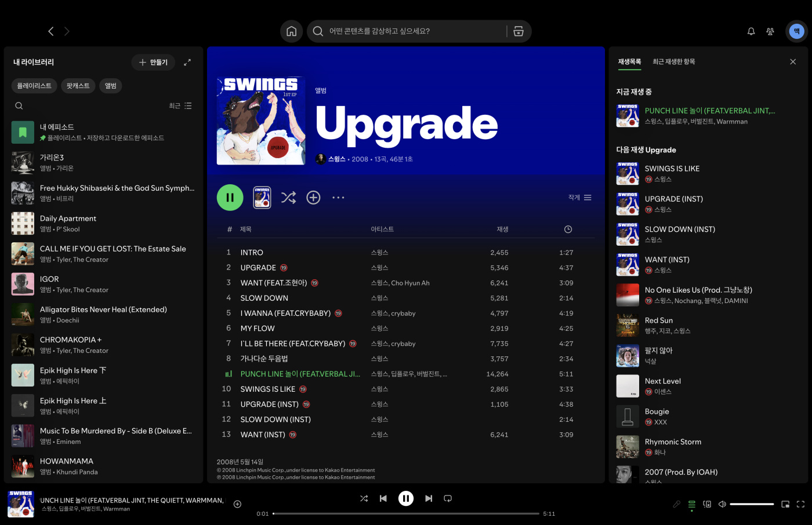Click the 만들기 button in library
The image size is (812, 525).
[154, 63]
